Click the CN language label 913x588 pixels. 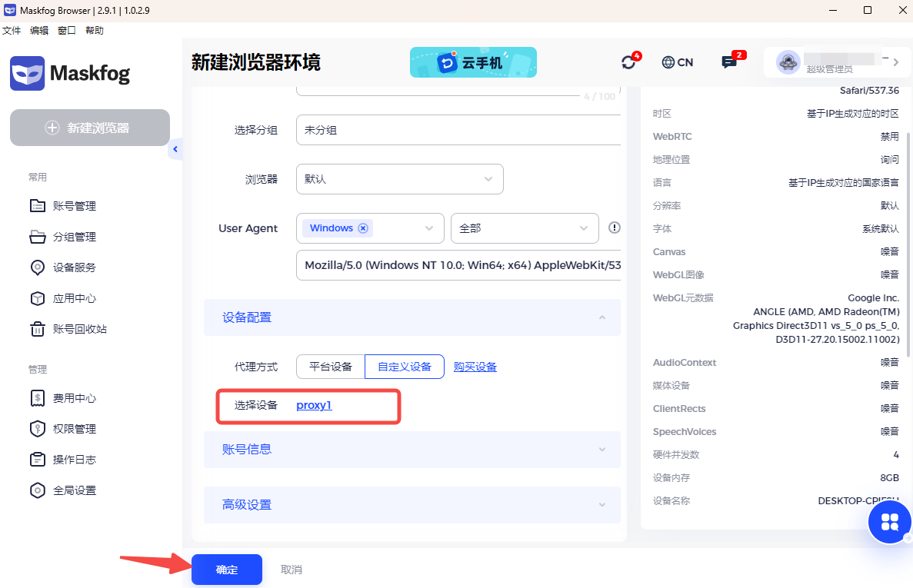(685, 62)
